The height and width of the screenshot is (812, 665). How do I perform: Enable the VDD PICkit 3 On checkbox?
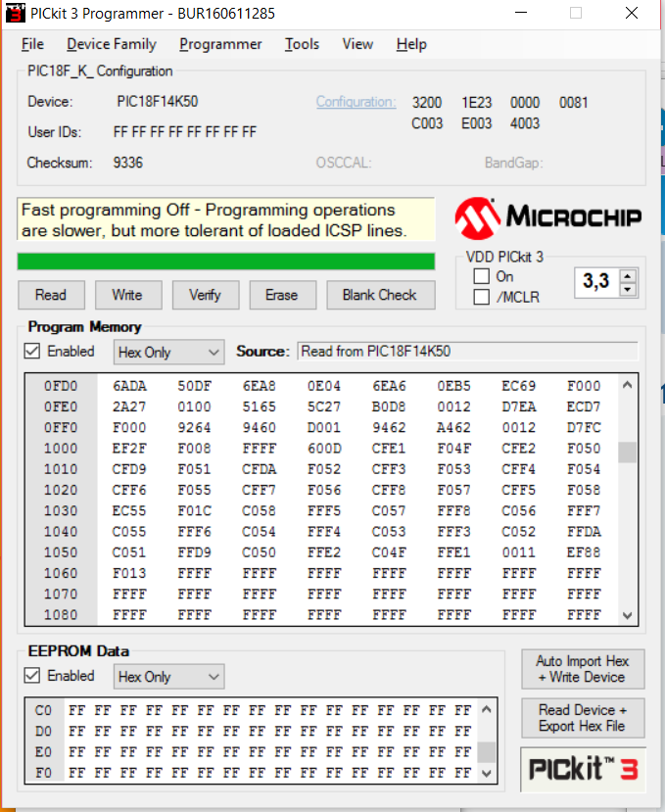(481, 276)
